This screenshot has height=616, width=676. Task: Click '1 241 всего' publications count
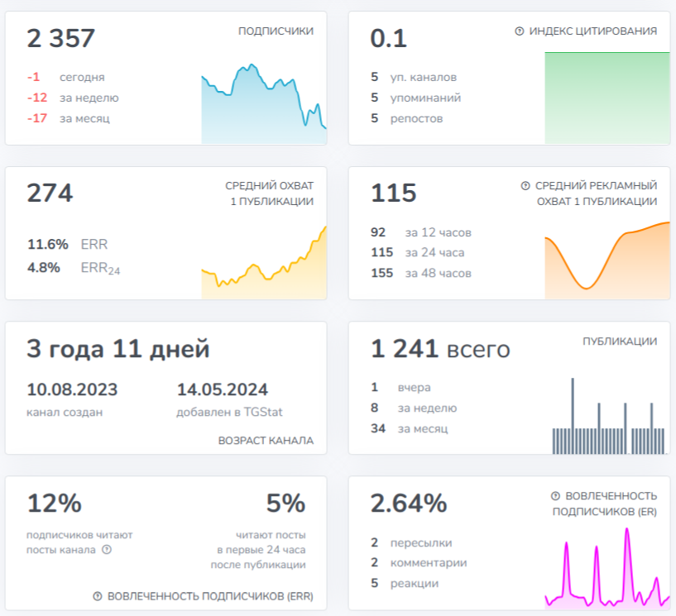(440, 348)
